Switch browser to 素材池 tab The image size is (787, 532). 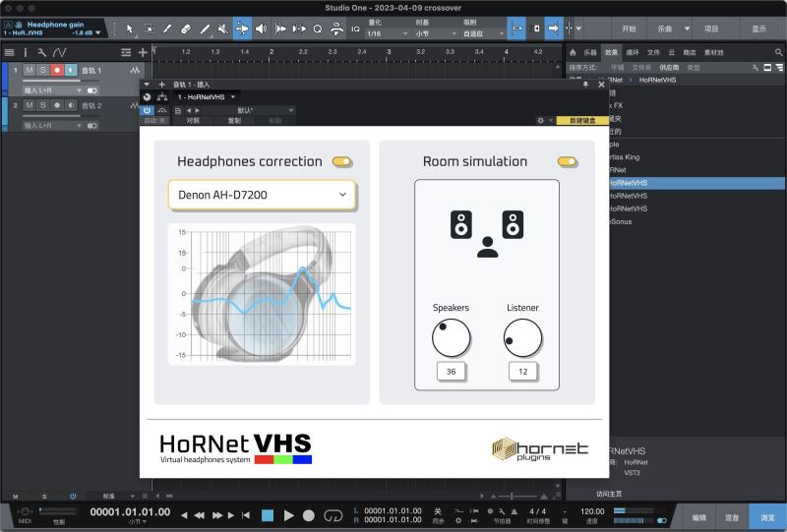point(714,52)
